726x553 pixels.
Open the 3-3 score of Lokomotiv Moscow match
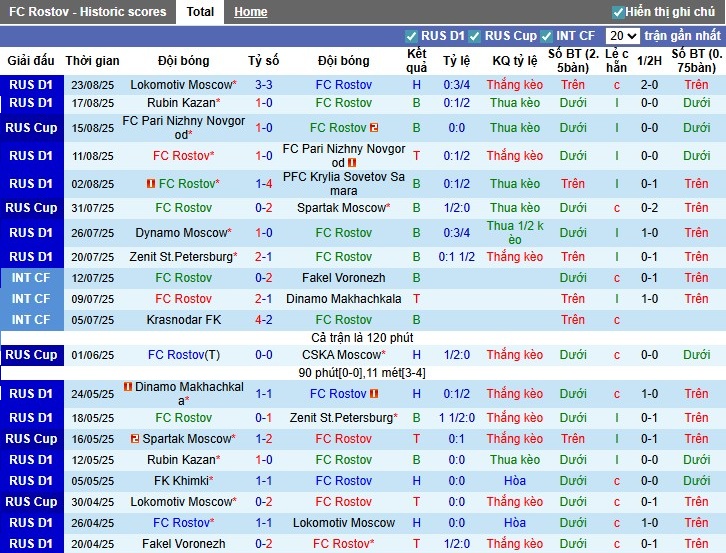click(x=264, y=85)
